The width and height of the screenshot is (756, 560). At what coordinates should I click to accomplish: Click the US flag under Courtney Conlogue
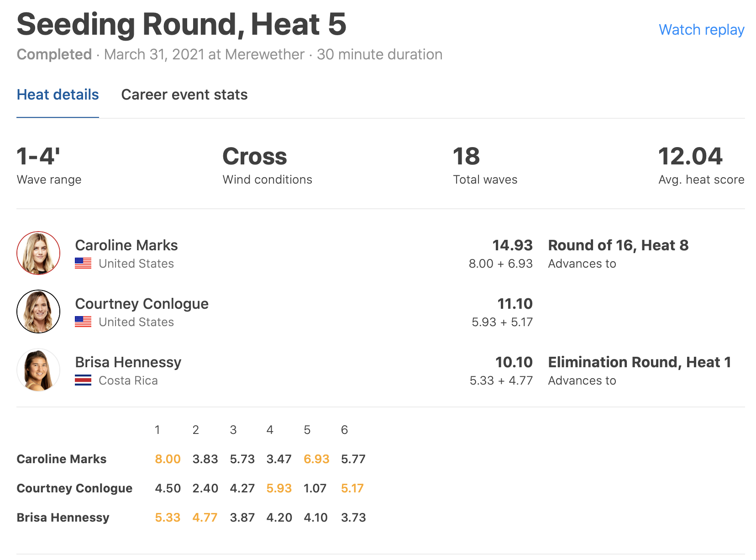pyautogui.click(x=83, y=322)
